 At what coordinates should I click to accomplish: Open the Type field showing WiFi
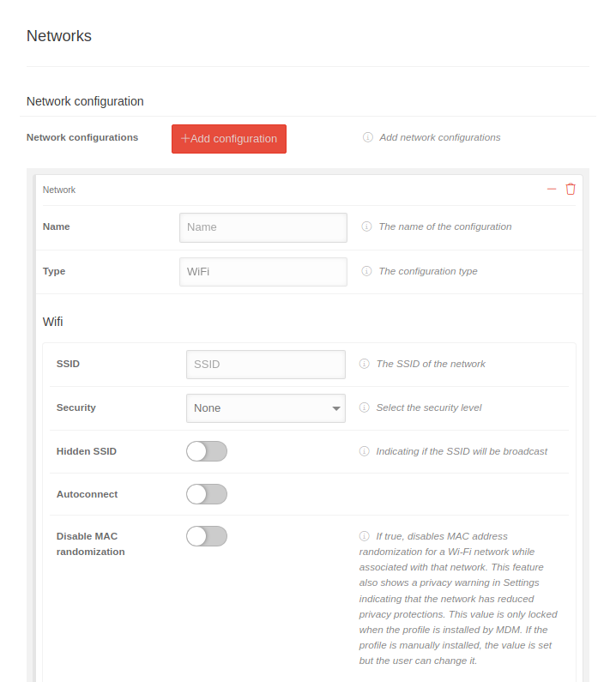(263, 272)
